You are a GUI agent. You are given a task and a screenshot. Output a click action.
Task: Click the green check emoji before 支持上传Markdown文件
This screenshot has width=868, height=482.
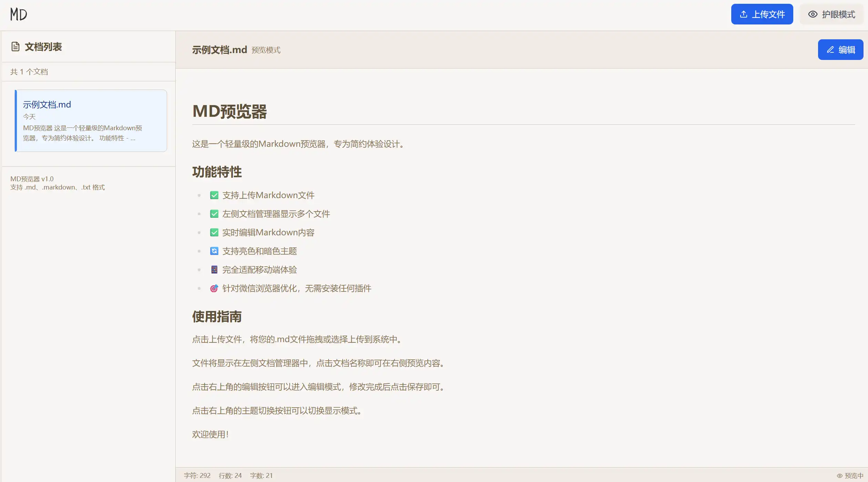(214, 195)
